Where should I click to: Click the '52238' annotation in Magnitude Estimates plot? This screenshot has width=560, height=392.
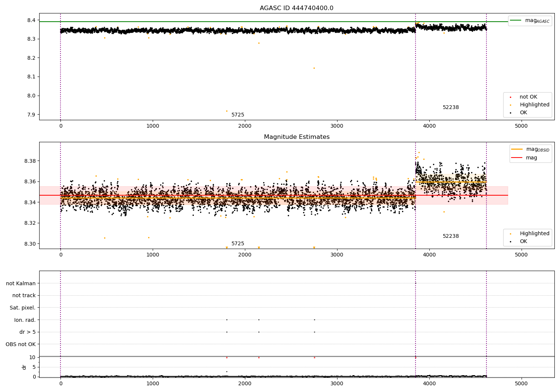click(451, 236)
